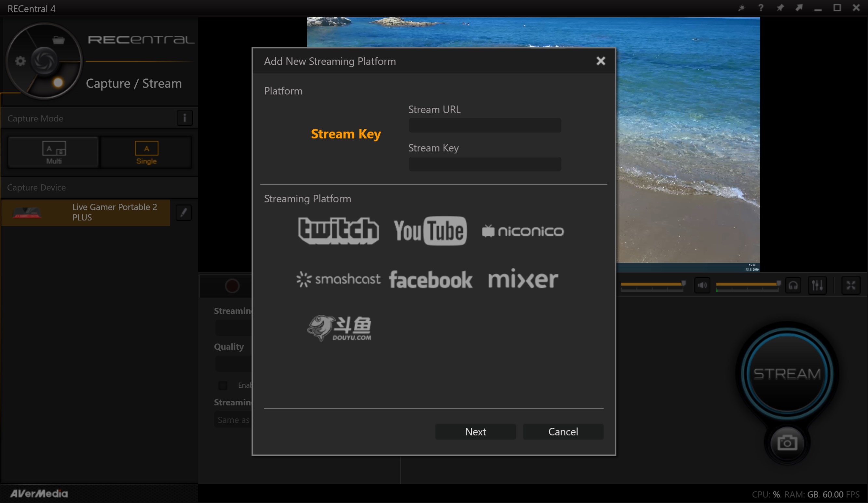Mute the speaker volume icon

pyautogui.click(x=702, y=286)
